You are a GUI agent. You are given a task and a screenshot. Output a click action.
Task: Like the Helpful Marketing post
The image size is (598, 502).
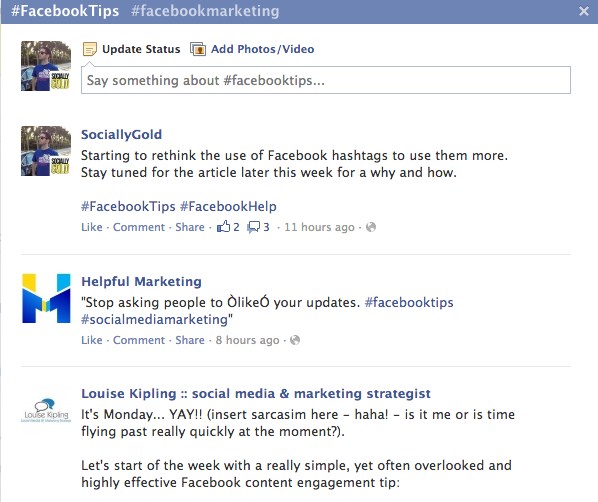tap(92, 340)
